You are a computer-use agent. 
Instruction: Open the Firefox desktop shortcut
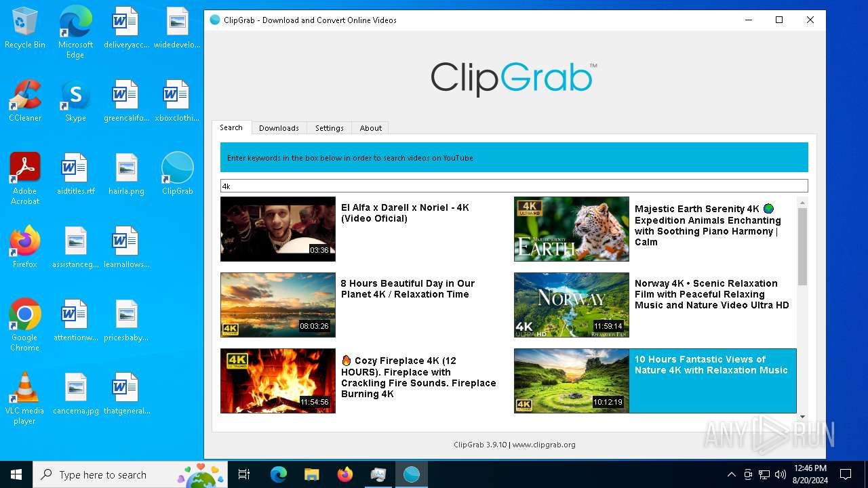tap(25, 247)
